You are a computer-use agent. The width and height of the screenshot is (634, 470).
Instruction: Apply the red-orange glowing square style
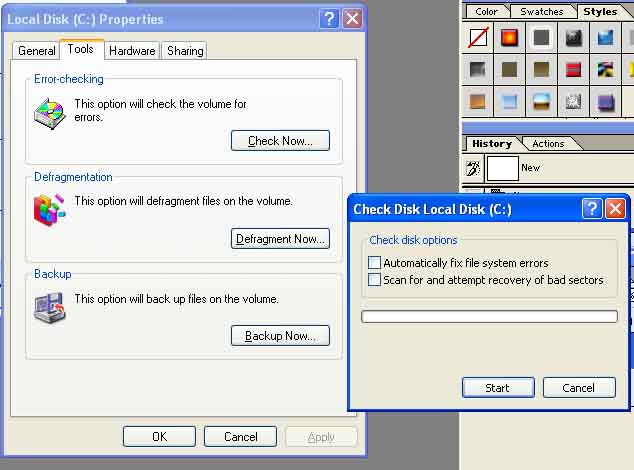click(x=509, y=38)
